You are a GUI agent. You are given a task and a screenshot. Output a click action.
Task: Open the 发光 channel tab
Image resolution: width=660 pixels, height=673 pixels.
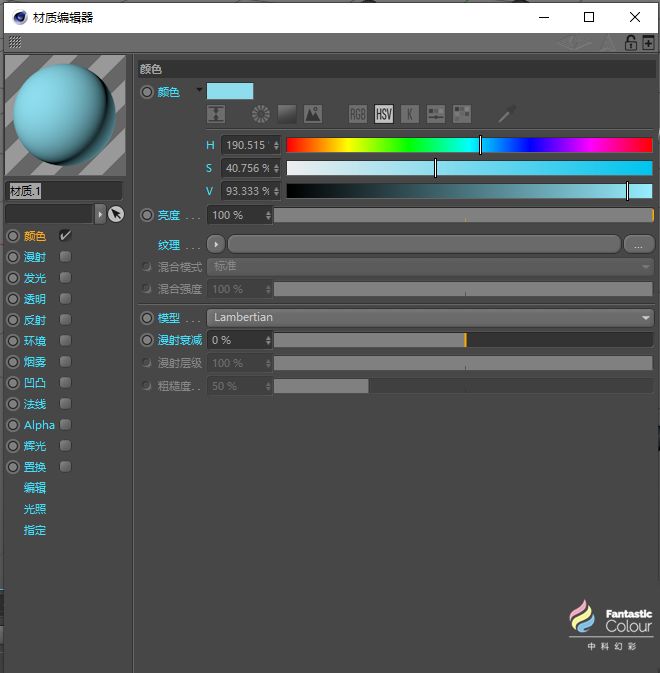[35, 278]
